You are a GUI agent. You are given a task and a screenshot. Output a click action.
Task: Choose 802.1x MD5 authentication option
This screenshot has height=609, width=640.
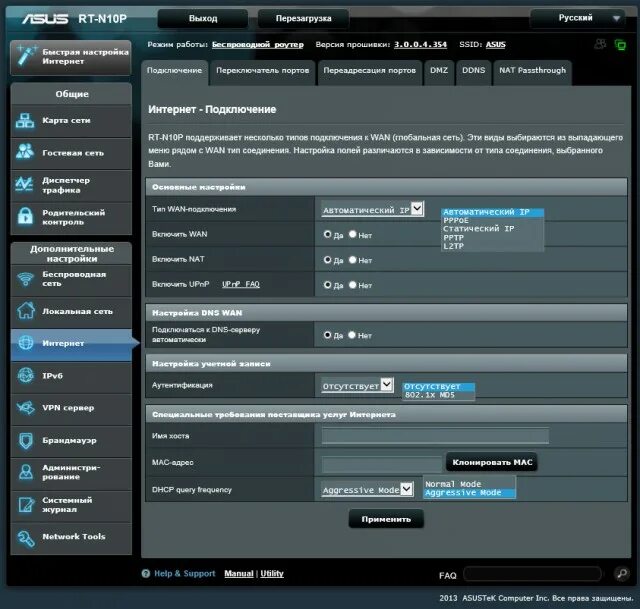(438, 395)
